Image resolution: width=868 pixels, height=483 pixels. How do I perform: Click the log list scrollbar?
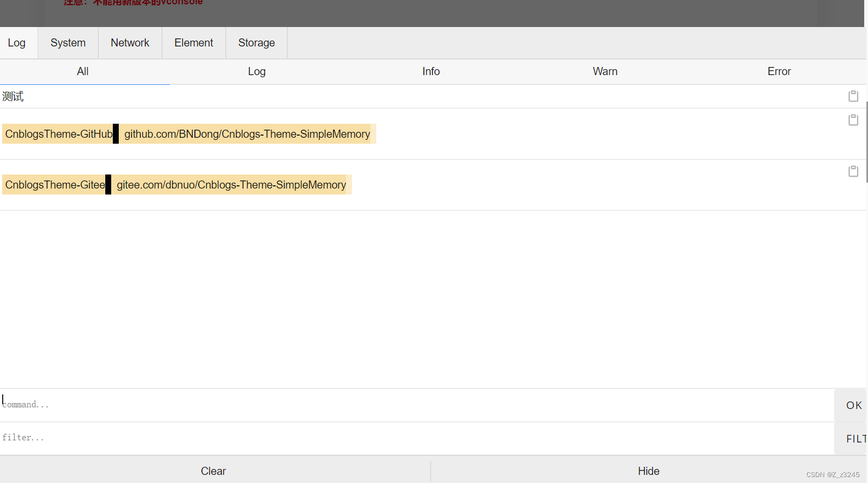866,142
